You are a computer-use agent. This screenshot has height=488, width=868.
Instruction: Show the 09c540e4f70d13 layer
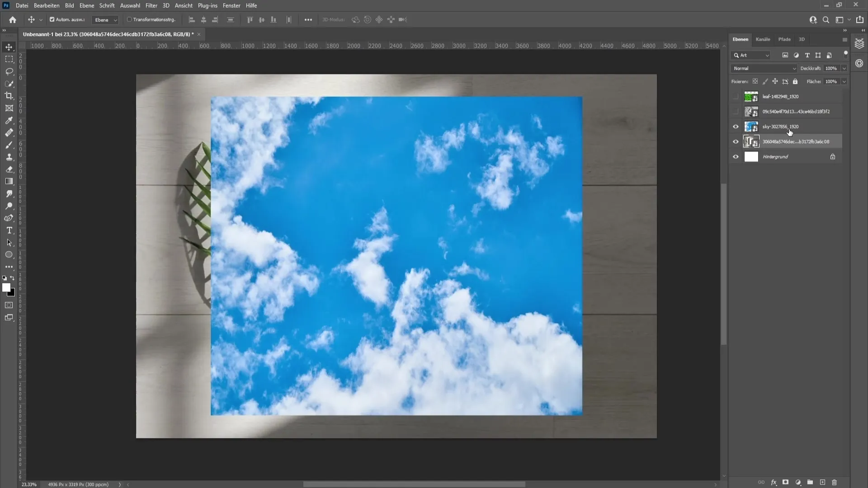(x=736, y=111)
